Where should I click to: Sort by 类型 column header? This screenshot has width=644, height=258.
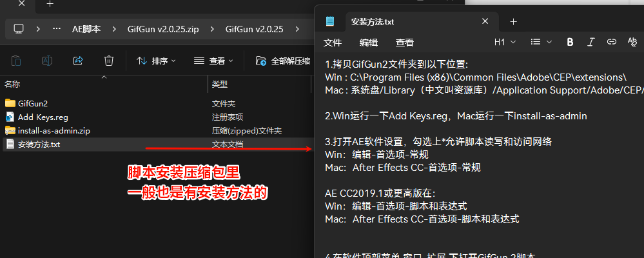(x=220, y=84)
